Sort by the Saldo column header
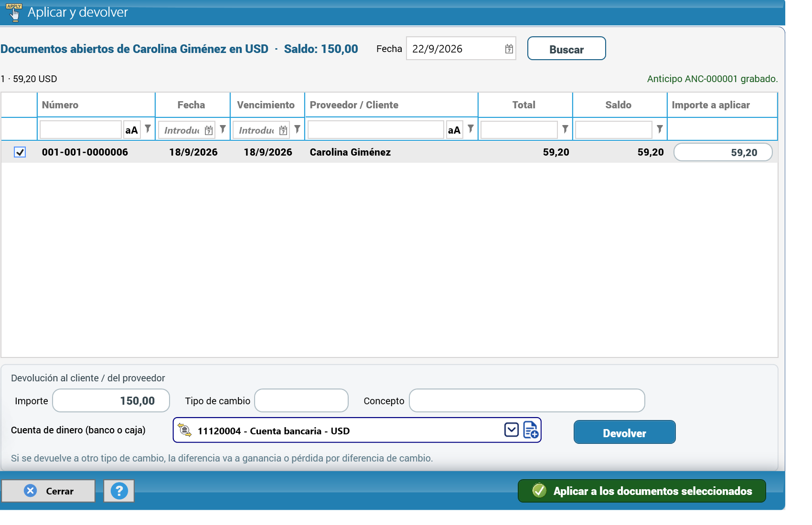This screenshot has height=525, width=812. 620,105
